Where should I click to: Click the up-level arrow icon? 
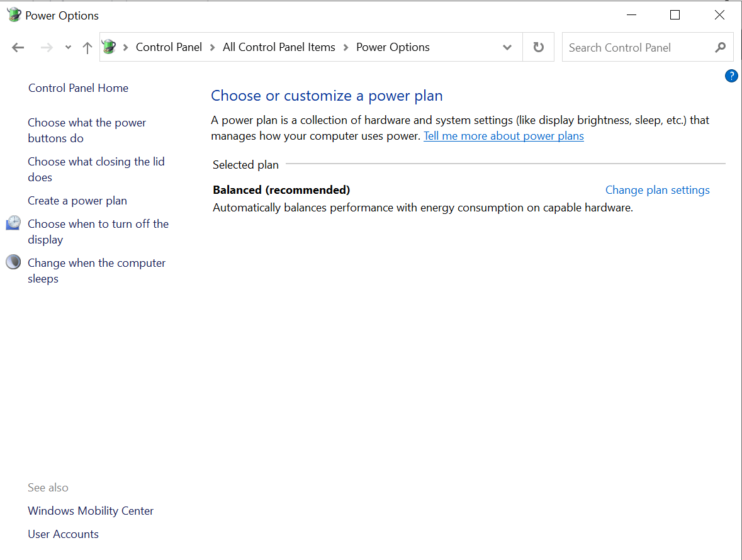[87, 48]
